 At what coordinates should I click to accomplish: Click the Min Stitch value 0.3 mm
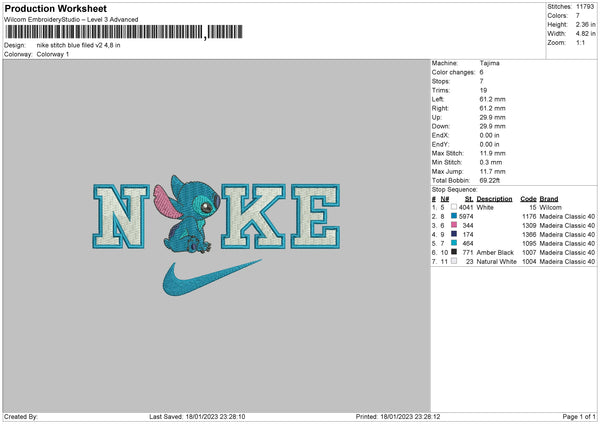(x=491, y=162)
